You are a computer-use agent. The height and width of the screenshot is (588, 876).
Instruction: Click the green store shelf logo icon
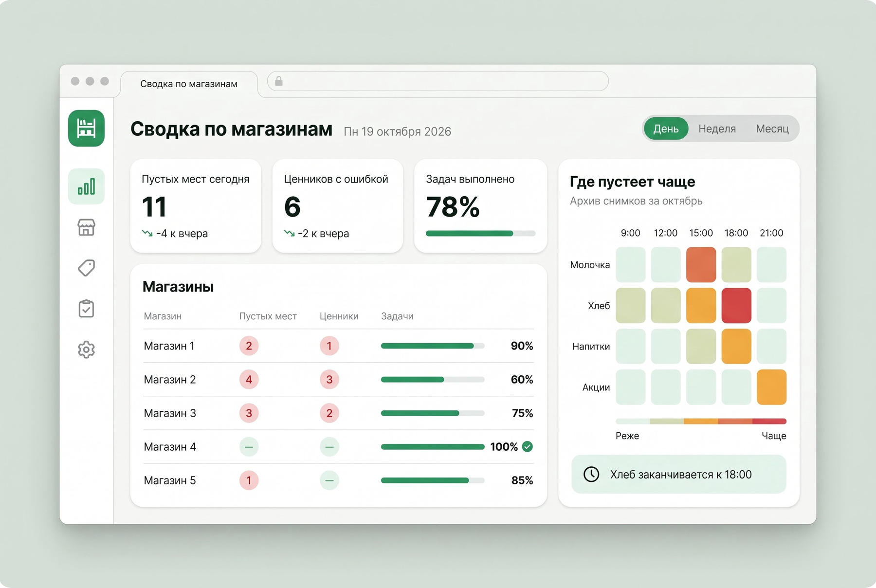coord(86,129)
